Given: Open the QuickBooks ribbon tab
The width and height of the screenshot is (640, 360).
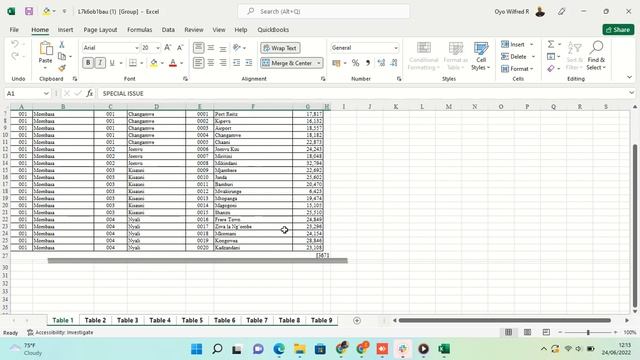Looking at the screenshot, I should (273, 30).
